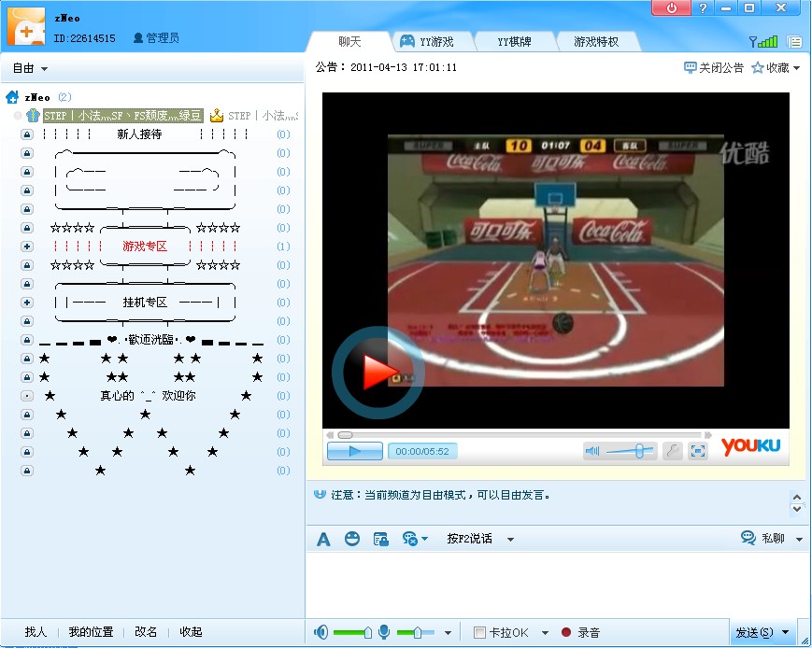The image size is (812, 648).
Task: Switch to the YY棋牌 tab
Action: click(514, 41)
